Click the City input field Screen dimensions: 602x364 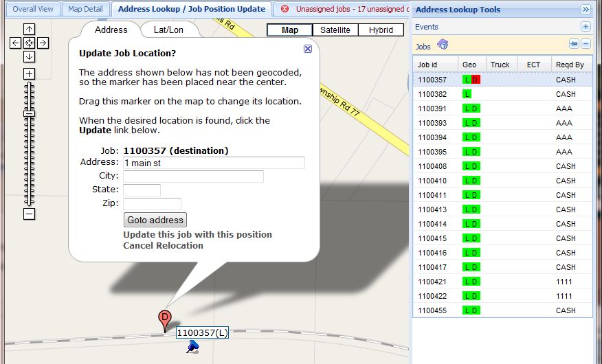pyautogui.click(x=193, y=177)
